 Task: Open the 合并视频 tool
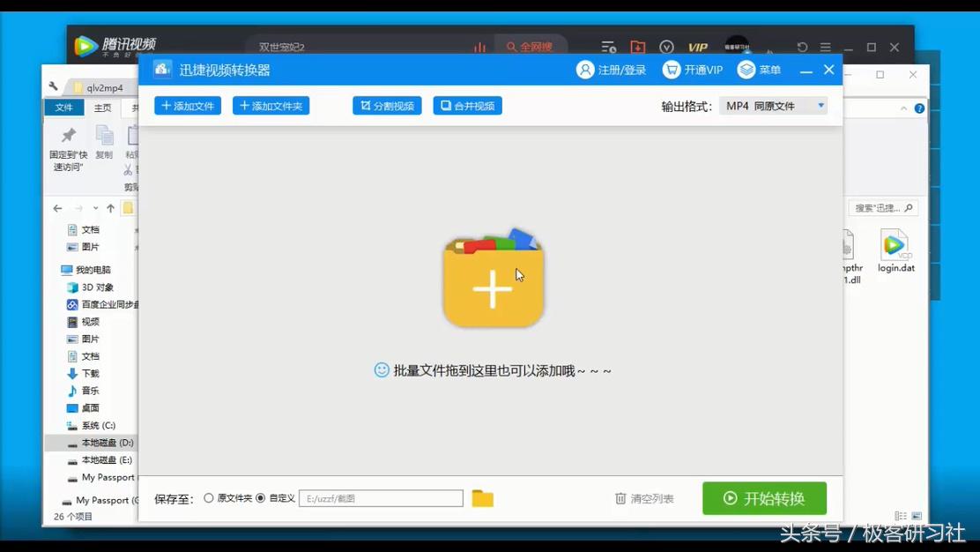(467, 106)
